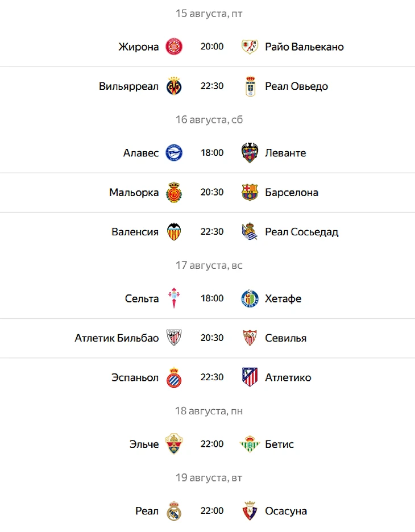415x532 pixels.
Task: Open the Атлетик Бильбао team link
Action: point(117,338)
